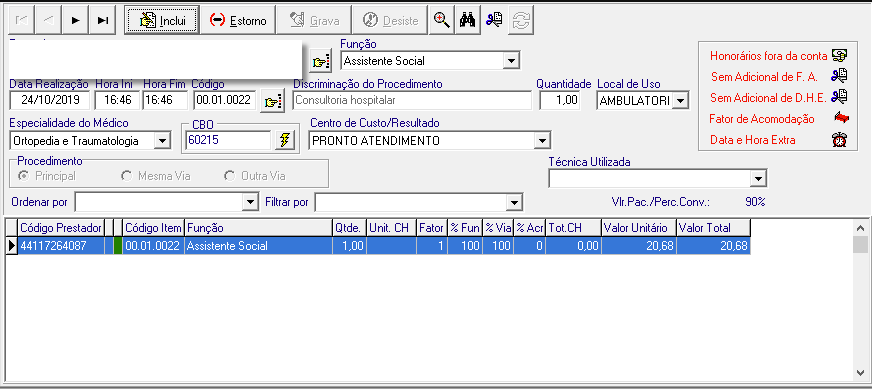Open procedure code lookup hand icon

point(272,101)
